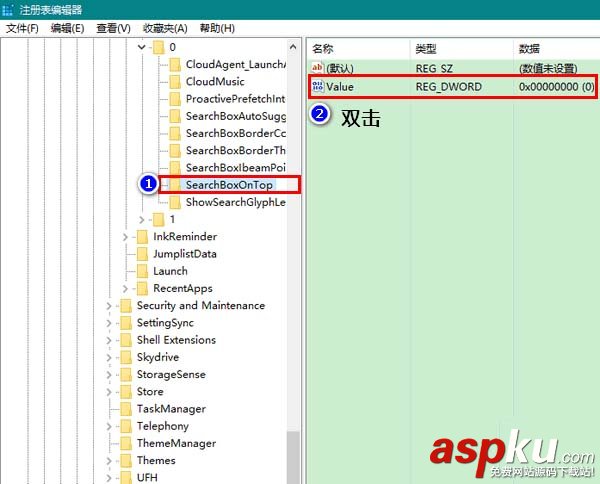Click the Value DWORD binary icon
The height and width of the screenshot is (484, 600).
click(x=317, y=86)
